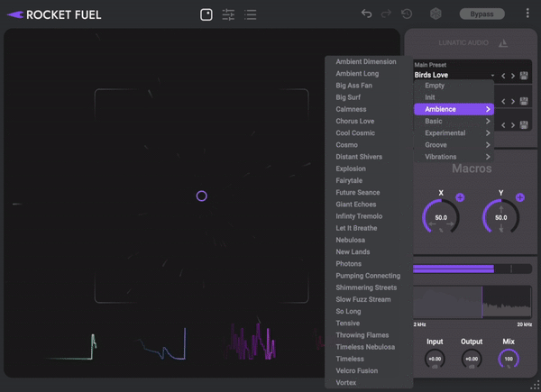
Task: Click the undo arrow icon
Action: (366, 14)
